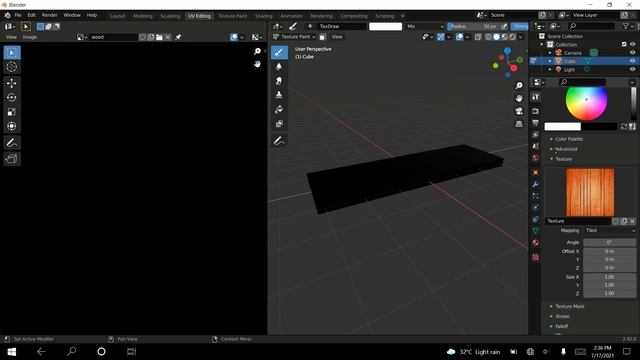Activate the Rip Region tool in the UV editor
This screenshot has width=640, height=360.
[x=12, y=159]
